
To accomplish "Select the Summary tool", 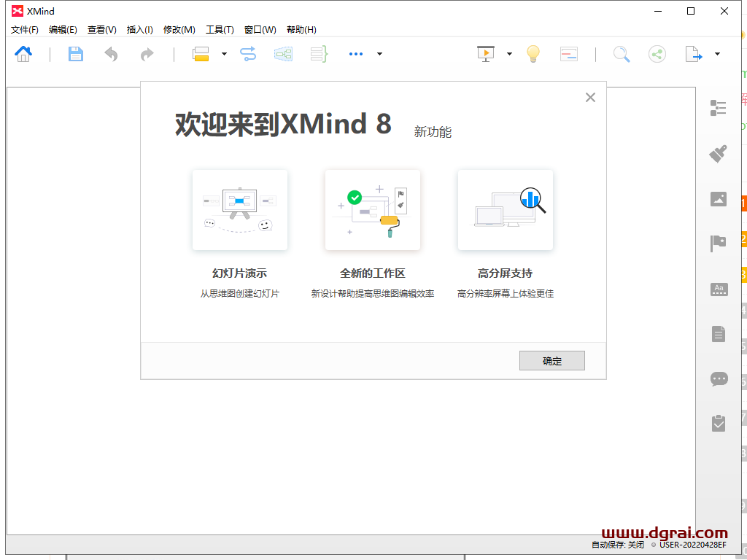I will coord(317,54).
